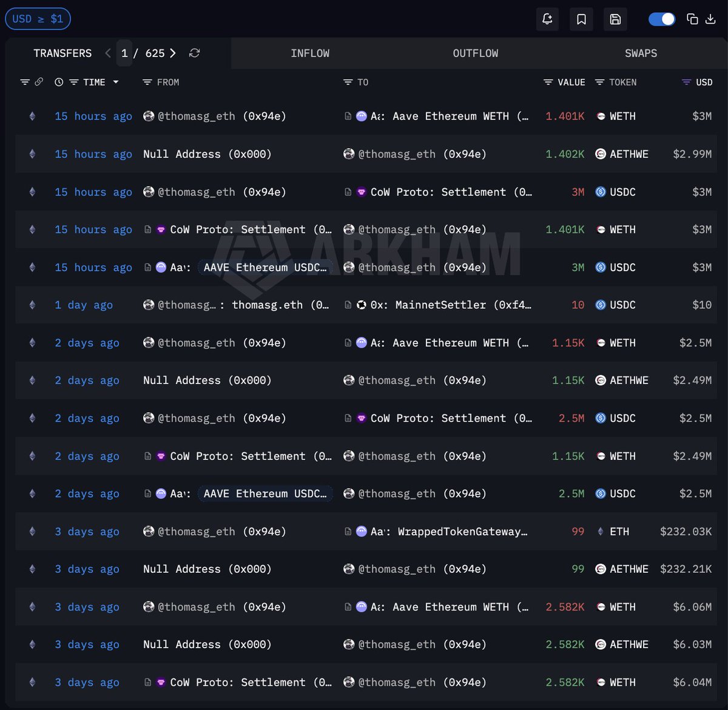Click value 10 in USDC row
This screenshot has height=710, width=728.
(578, 305)
